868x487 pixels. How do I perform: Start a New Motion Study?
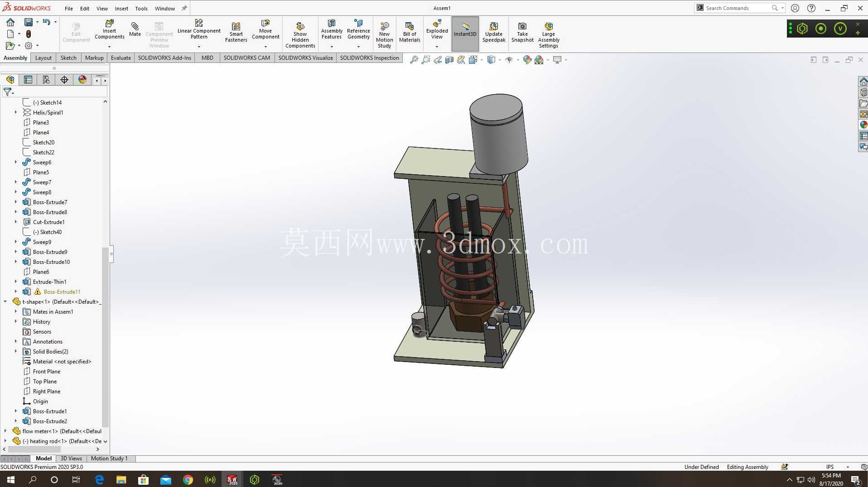pyautogui.click(x=384, y=35)
